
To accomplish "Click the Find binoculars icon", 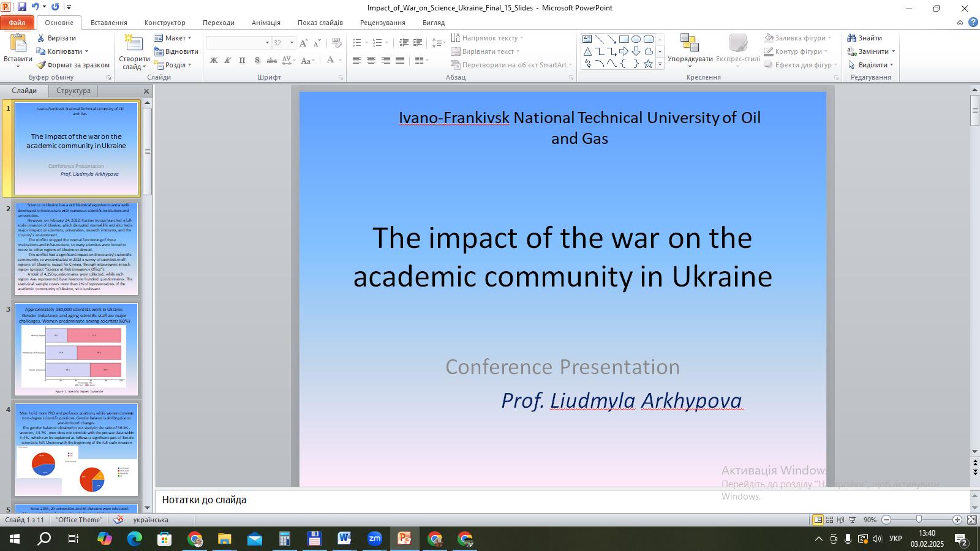I will [851, 38].
